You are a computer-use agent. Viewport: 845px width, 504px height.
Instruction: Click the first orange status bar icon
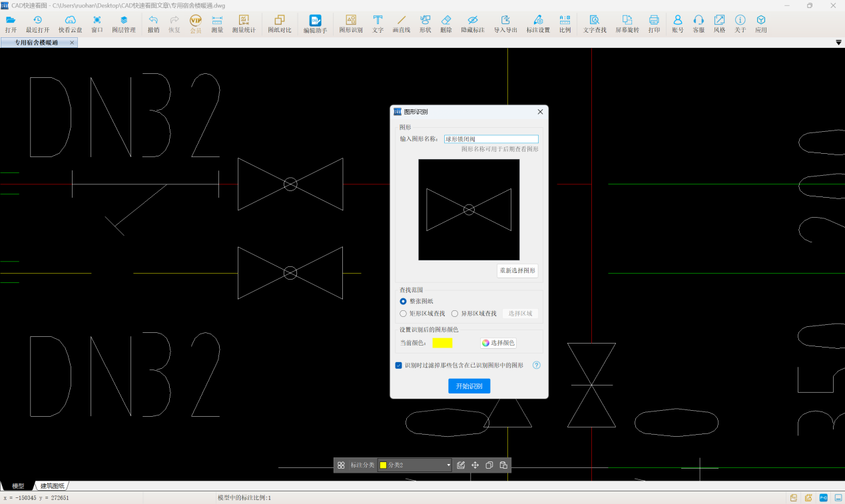pyautogui.click(x=794, y=497)
